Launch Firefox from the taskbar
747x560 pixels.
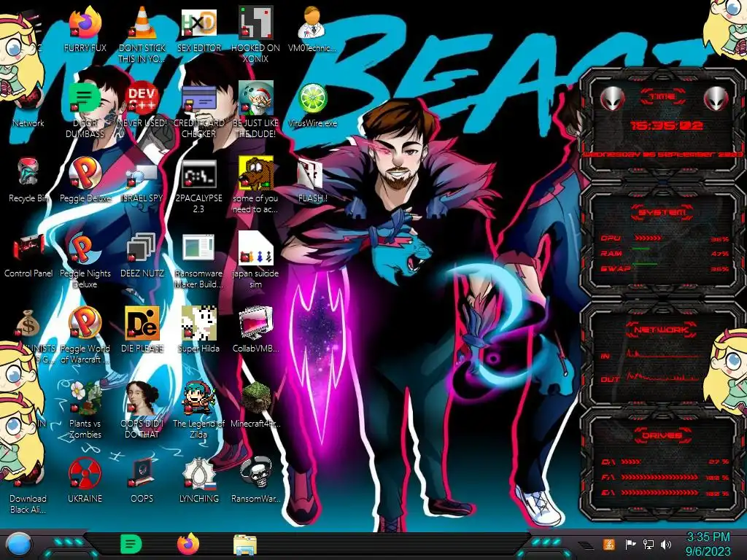187,544
